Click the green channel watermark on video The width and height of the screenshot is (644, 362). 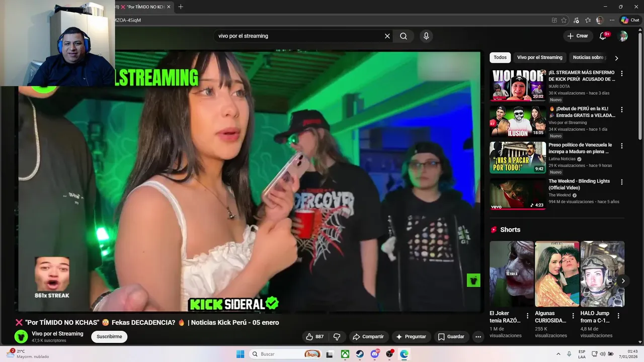click(473, 280)
